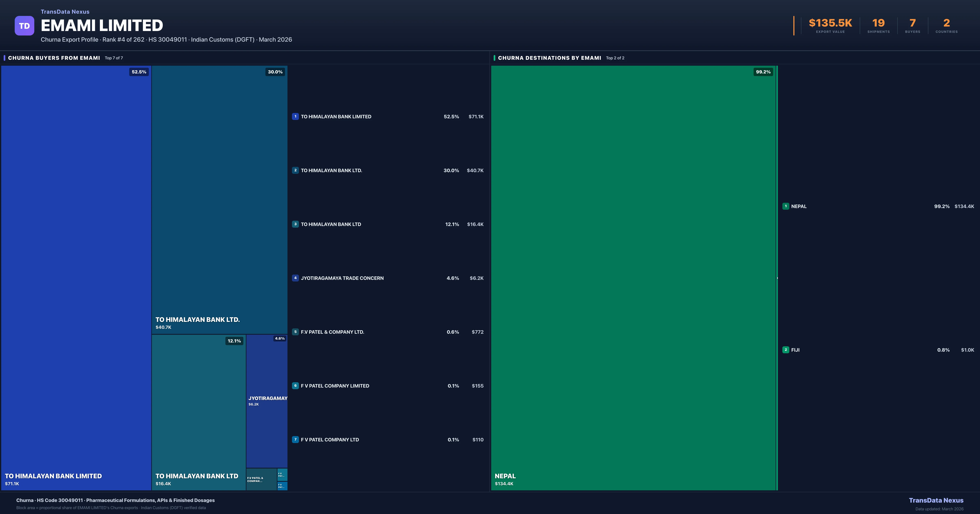The height and width of the screenshot is (514, 980).
Task: Click the 99.2% badge on Nepal block
Action: pos(763,72)
